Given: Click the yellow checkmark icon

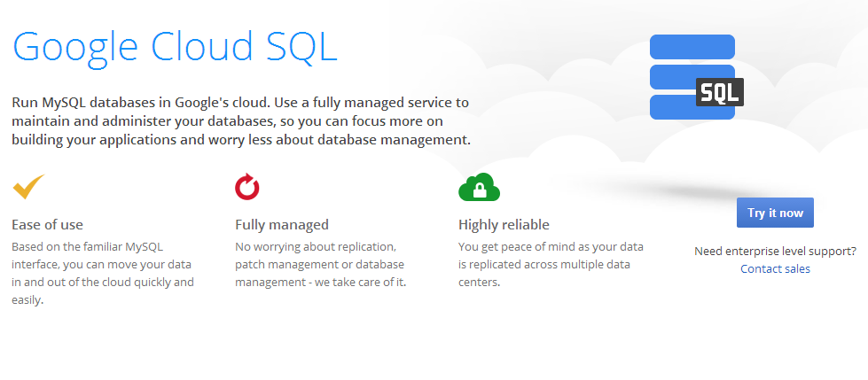Looking at the screenshot, I should 28,186.
